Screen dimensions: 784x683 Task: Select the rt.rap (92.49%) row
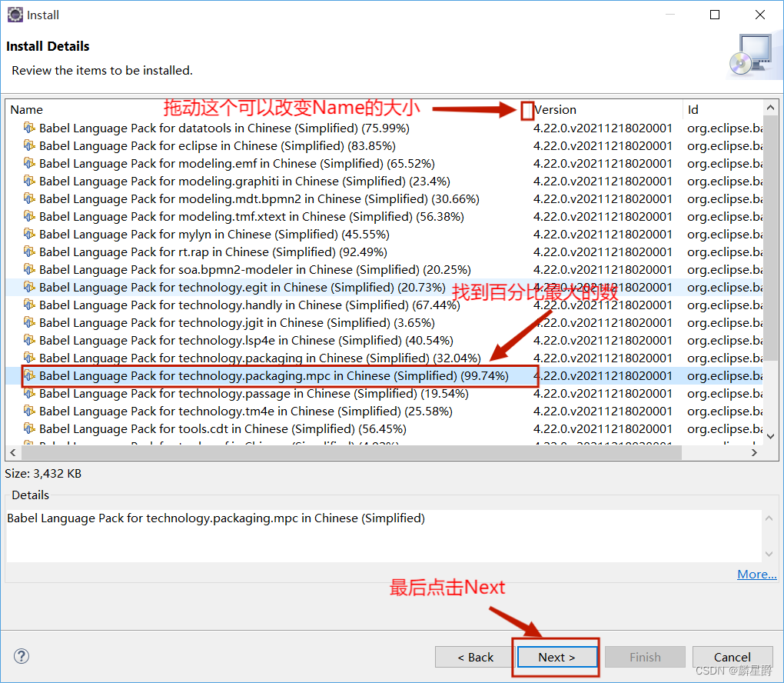pos(384,252)
